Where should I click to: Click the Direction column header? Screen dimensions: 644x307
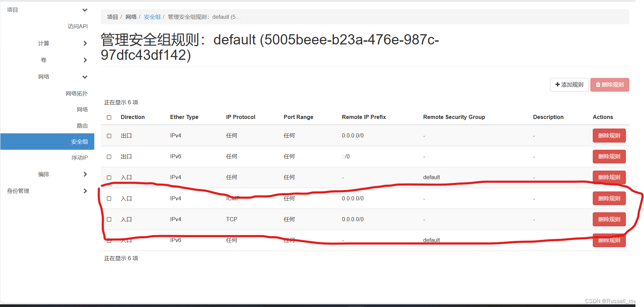(x=133, y=117)
